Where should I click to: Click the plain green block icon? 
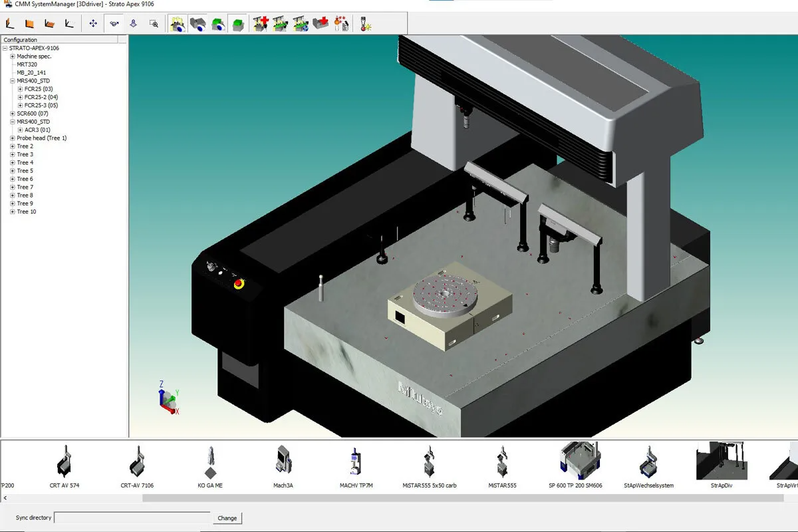(x=238, y=24)
